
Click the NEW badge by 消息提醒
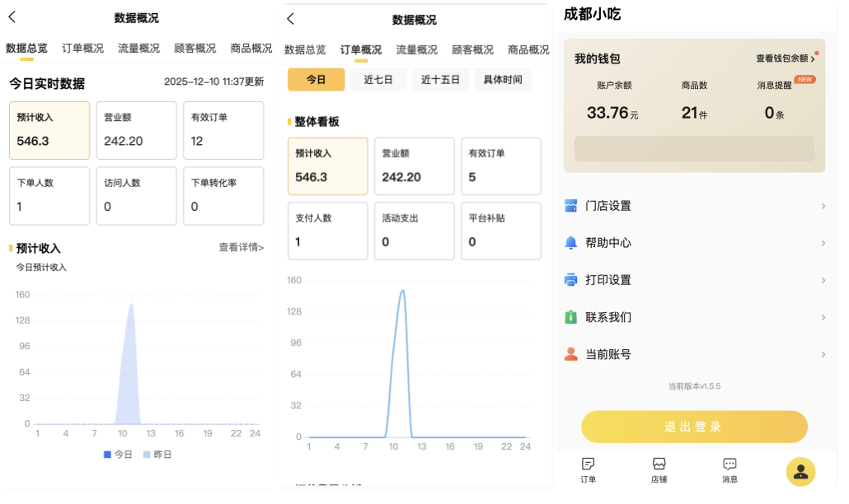tap(805, 80)
